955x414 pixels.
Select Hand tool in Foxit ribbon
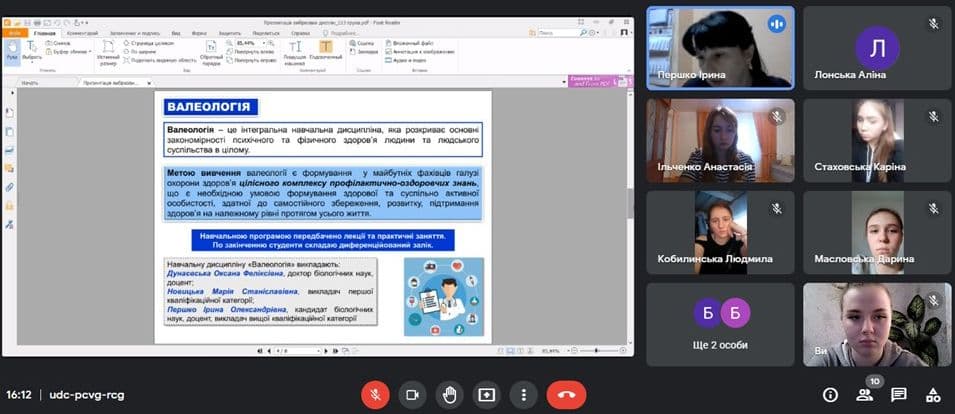(12, 52)
